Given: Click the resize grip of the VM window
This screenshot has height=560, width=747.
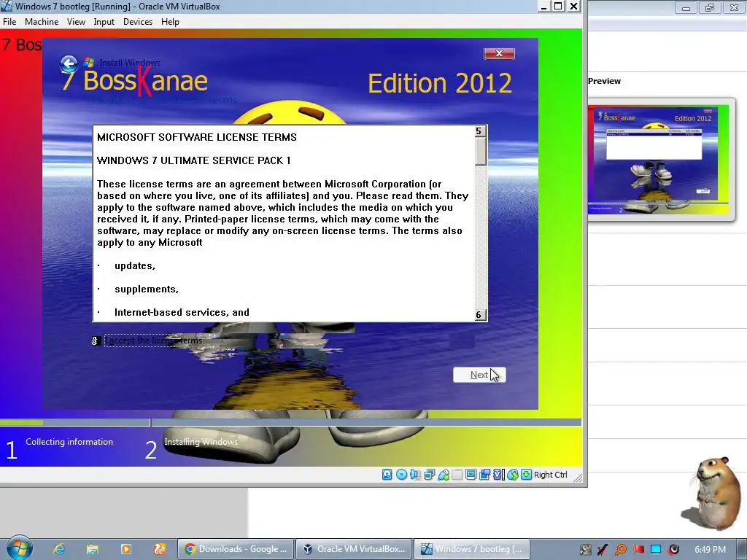Looking at the screenshot, I should [578, 477].
